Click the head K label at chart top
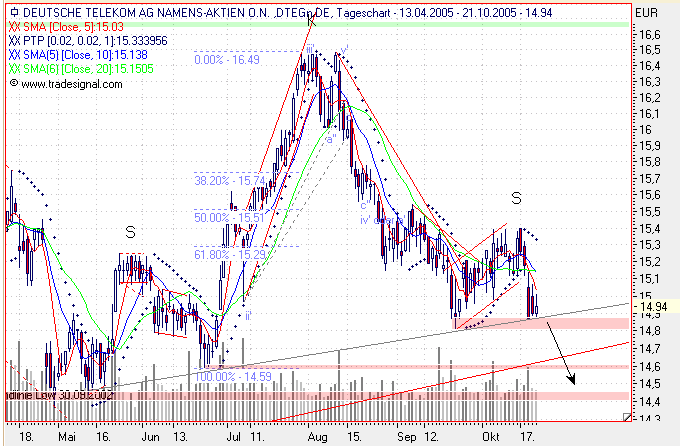The height and width of the screenshot is (446, 680). coord(311,20)
